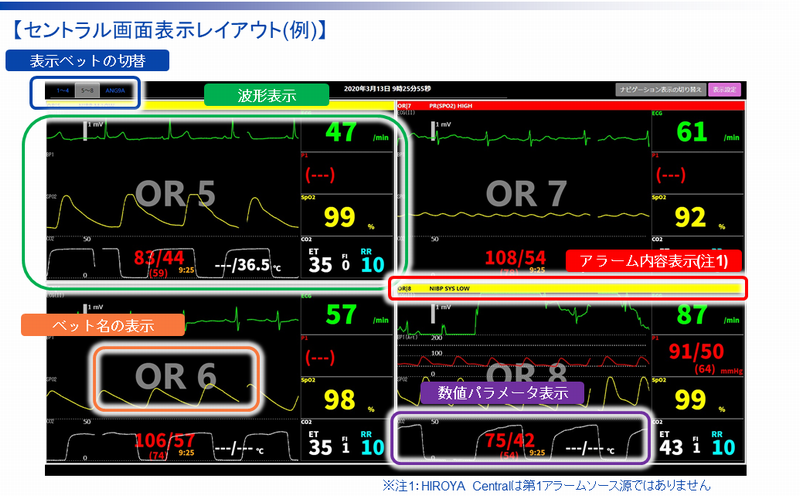Select the 1~4 bed group tab
The image size is (800, 496).
62,91
